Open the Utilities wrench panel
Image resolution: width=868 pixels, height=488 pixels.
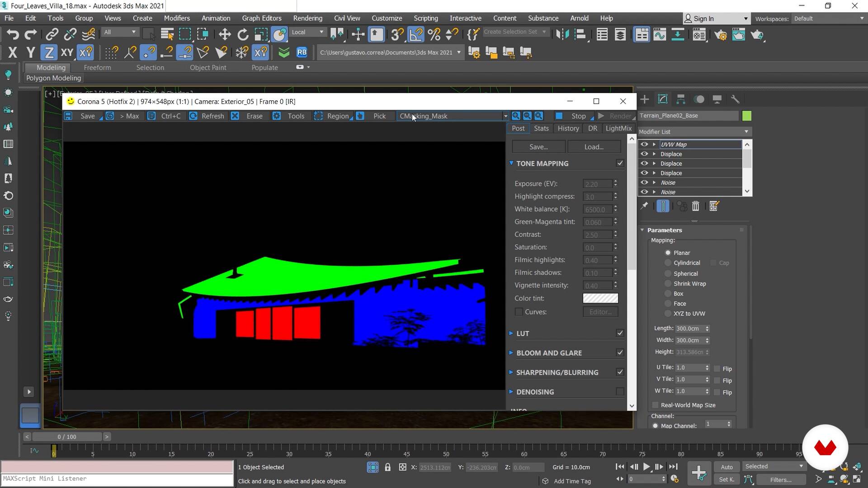click(x=735, y=99)
